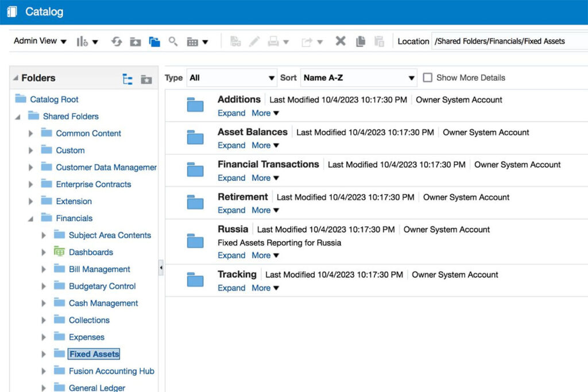
Task: Click the Favorites folder icon in Folders header
Action: [146, 79]
